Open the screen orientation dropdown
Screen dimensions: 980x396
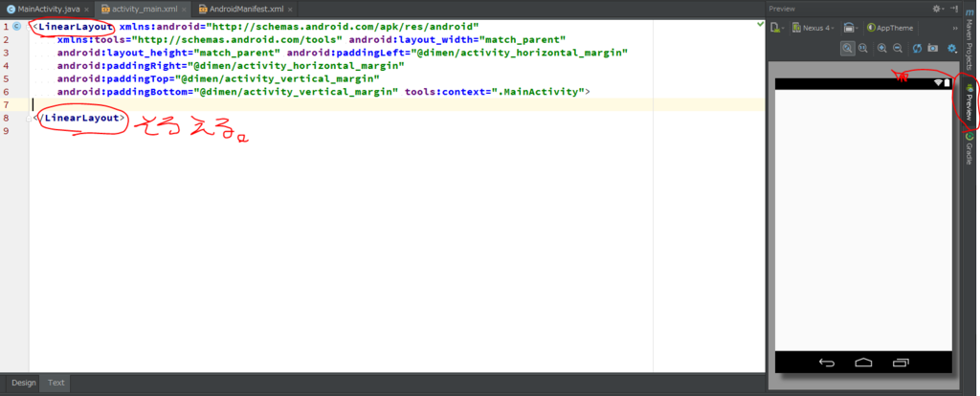[851, 28]
